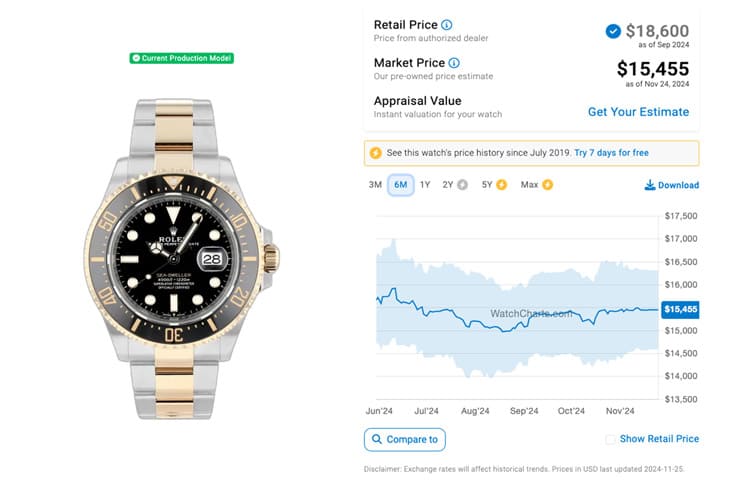Open the Get Your Estimate link
Image resolution: width=730 pixels, height=482 pixels.
[x=638, y=112]
